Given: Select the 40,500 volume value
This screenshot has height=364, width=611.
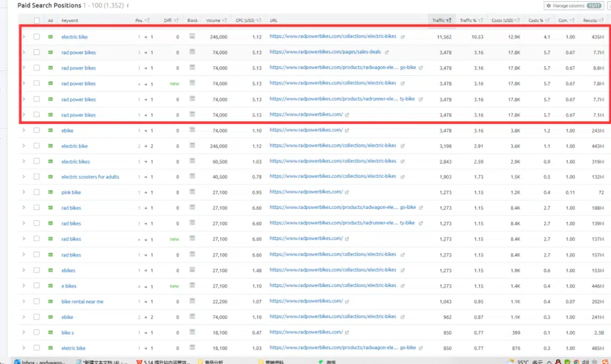Looking at the screenshot, I should 220,177.
